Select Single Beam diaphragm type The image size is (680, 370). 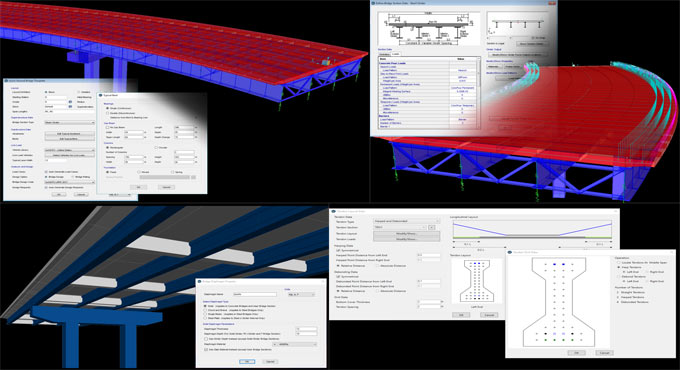click(205, 314)
